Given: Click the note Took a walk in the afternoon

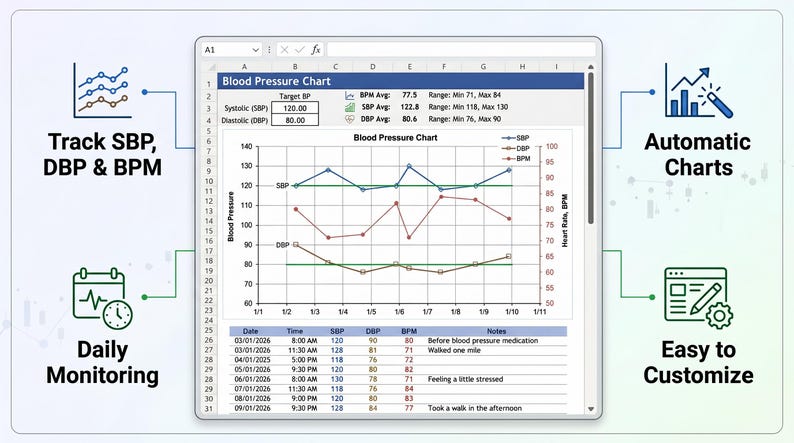Looking at the screenshot, I should pos(474,408).
